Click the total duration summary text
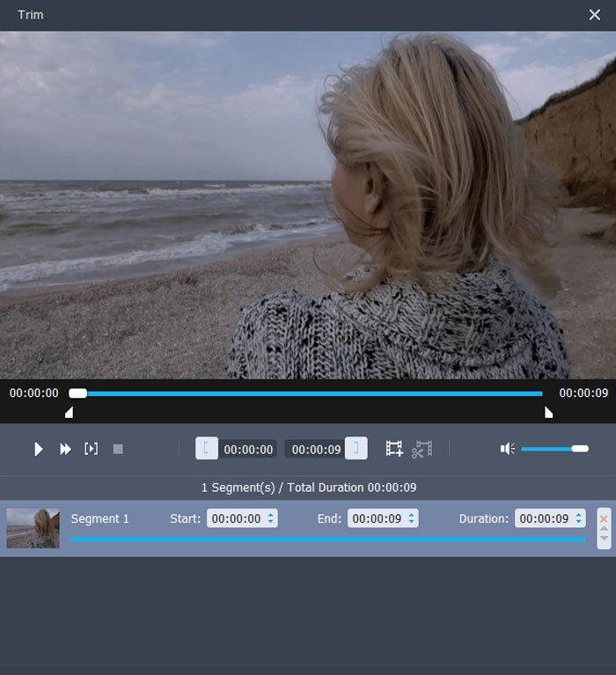Viewport: 616px width, 675px height. tap(309, 488)
